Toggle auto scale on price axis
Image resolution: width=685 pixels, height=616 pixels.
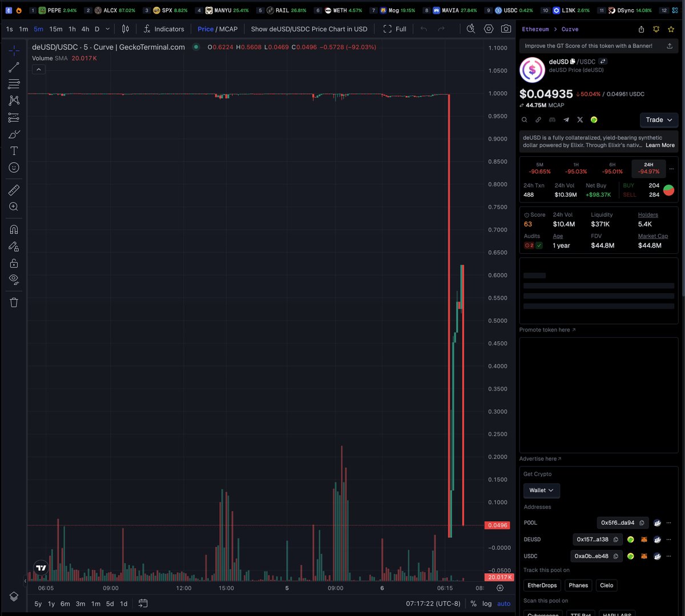tap(504, 603)
